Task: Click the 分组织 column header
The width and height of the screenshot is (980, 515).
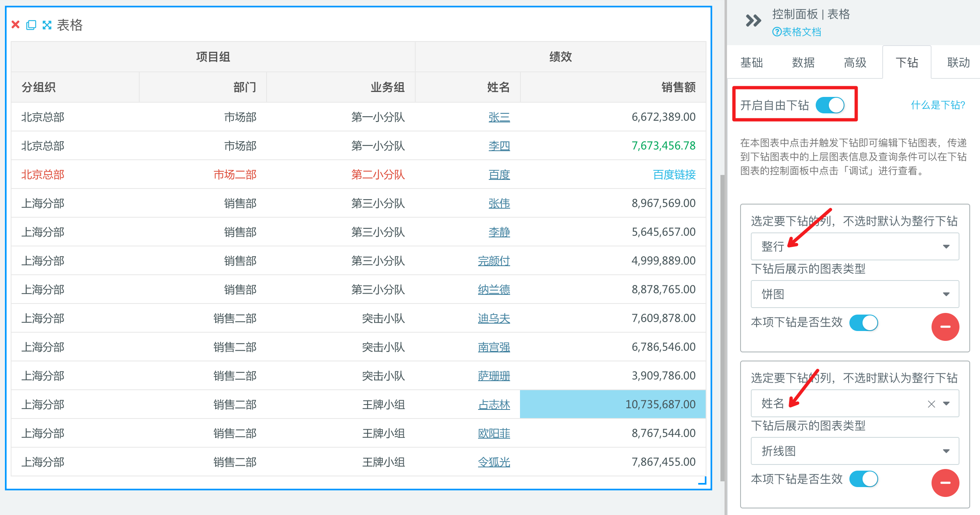Action: 75,87
